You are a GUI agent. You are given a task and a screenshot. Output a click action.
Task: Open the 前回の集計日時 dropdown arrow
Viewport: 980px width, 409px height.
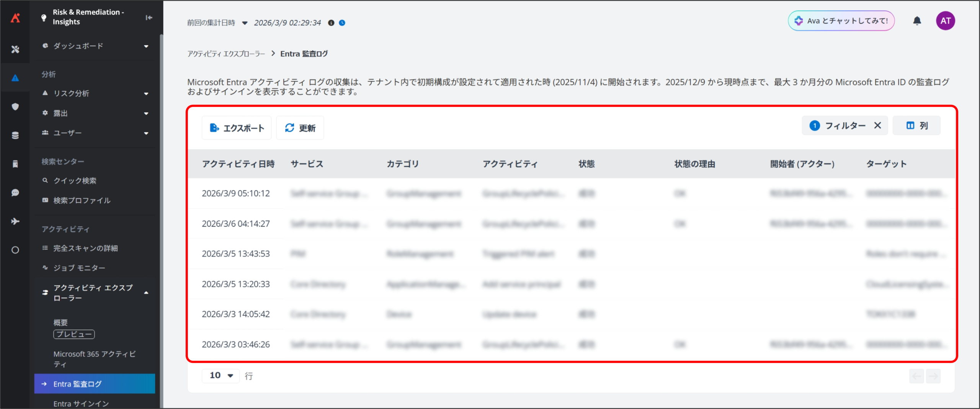pos(245,23)
